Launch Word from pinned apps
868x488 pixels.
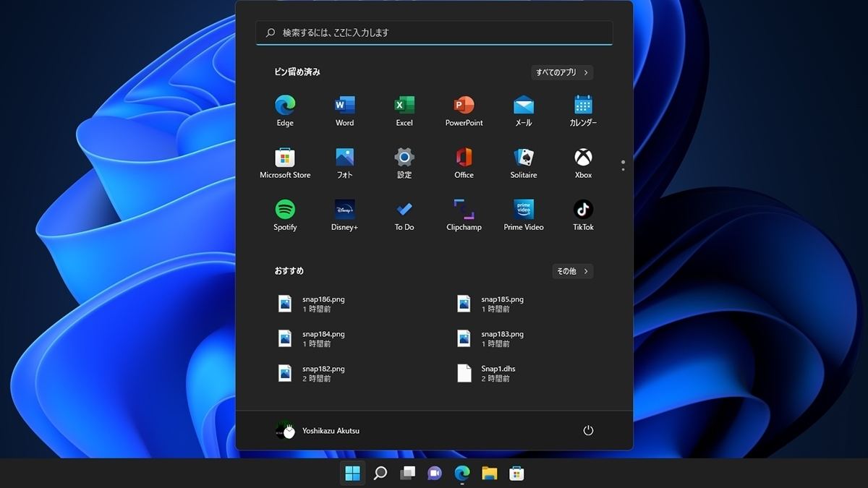[x=344, y=111]
